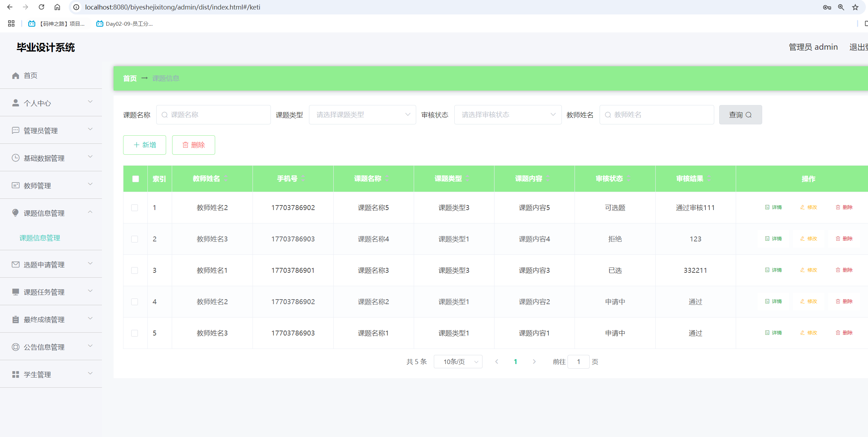Image resolution: width=868 pixels, height=437 pixels.
Task: Check the checkbox for row 4
Action: point(135,302)
